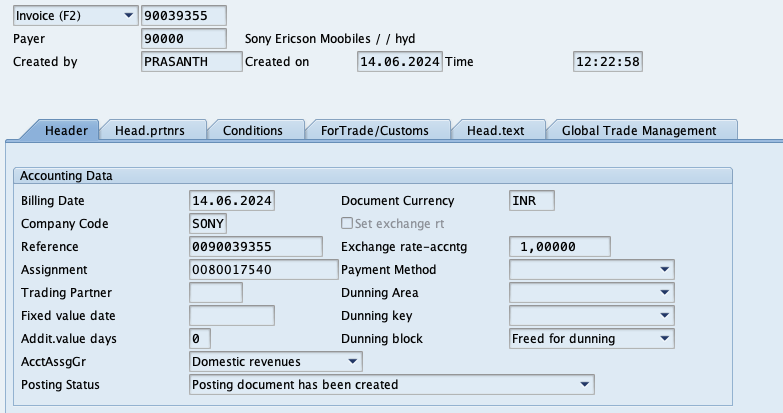Open the Dunning key dropdown
Viewport: 783px width, 413px height.
(x=664, y=316)
